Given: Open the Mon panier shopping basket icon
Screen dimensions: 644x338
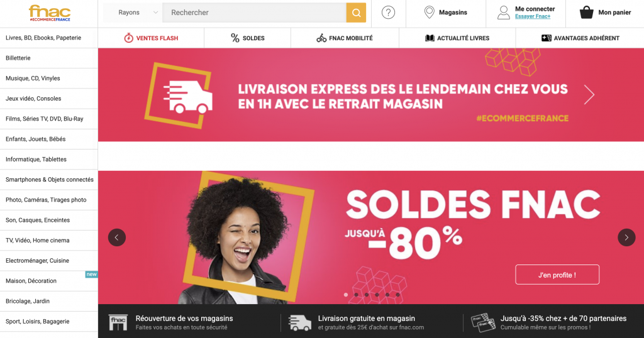Looking at the screenshot, I should point(587,13).
